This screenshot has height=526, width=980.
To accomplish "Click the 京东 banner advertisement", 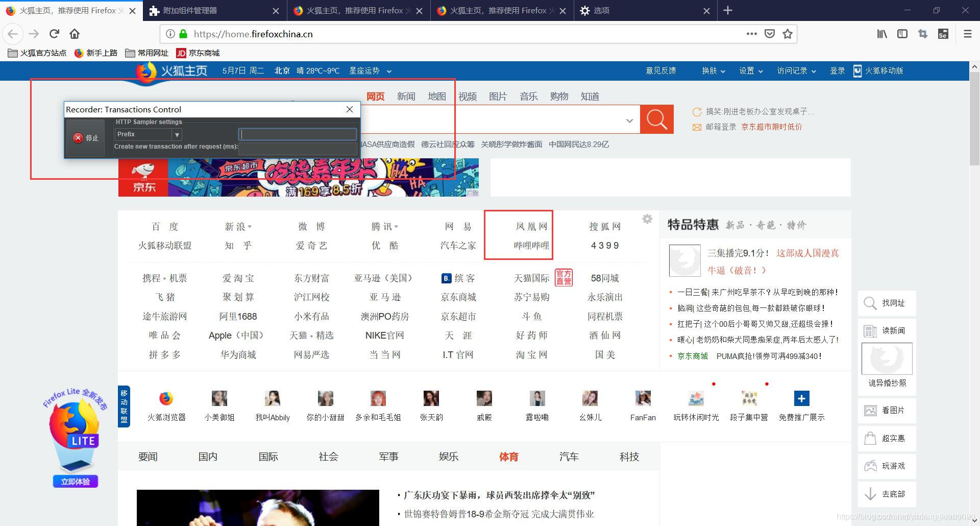I will pos(299,177).
